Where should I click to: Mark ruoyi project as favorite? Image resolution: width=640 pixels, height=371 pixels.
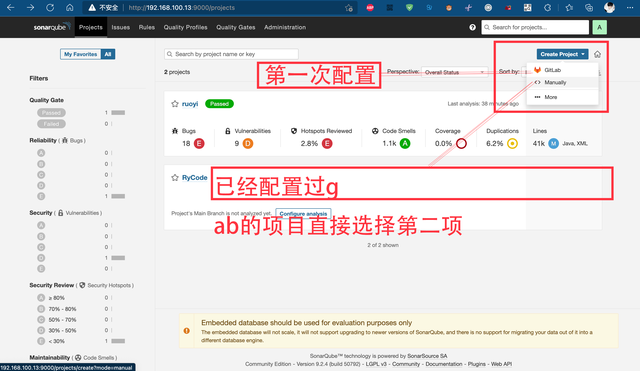click(x=175, y=104)
